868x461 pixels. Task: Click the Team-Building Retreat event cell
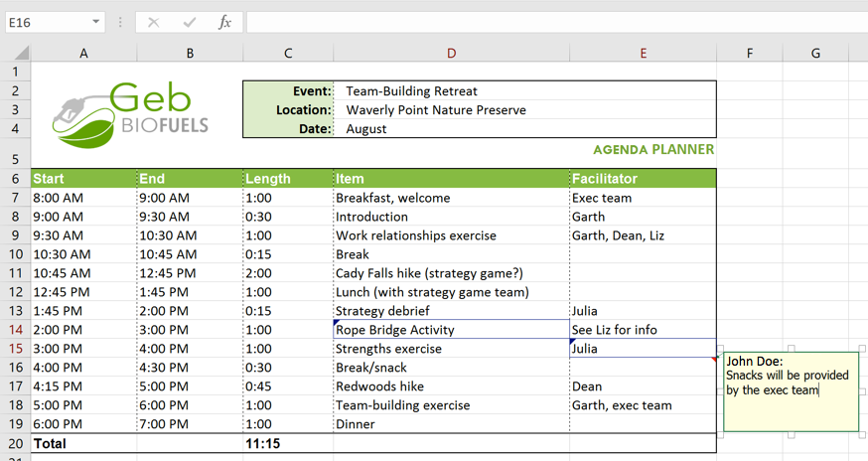pyautogui.click(x=524, y=91)
